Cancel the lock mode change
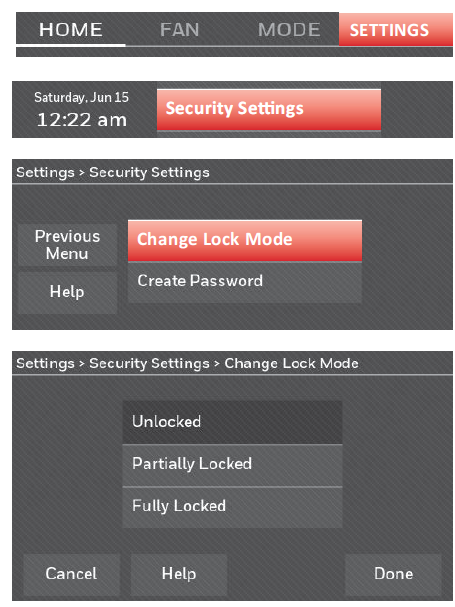 [72, 574]
